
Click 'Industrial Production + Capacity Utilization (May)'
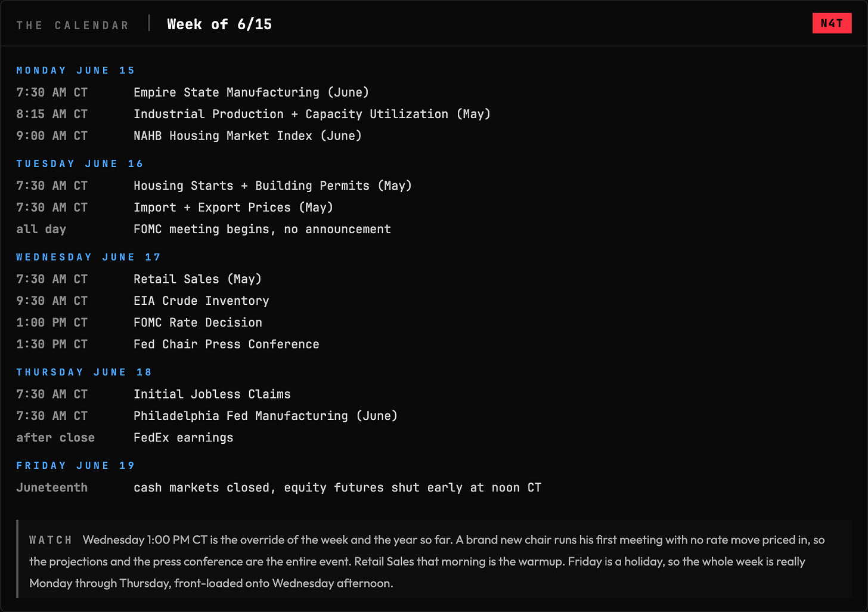[312, 114]
